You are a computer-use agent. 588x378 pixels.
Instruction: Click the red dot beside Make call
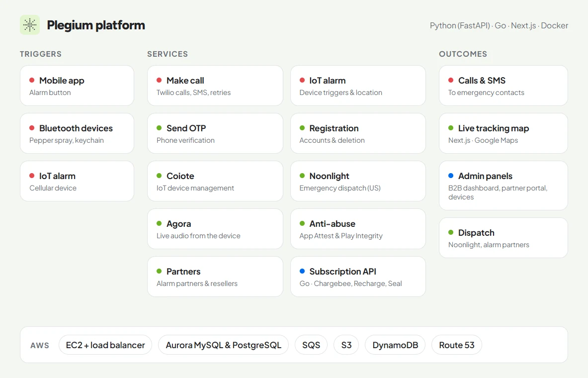pyautogui.click(x=159, y=80)
